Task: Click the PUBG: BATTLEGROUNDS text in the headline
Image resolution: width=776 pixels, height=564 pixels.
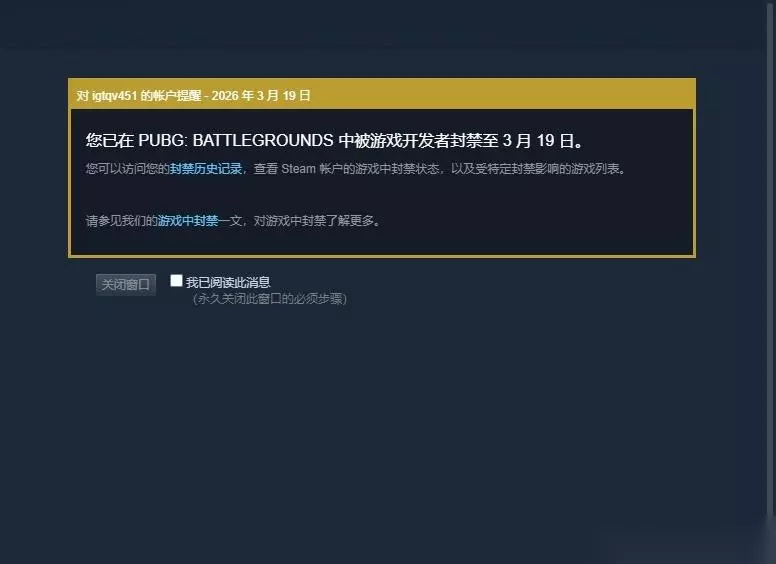Action: (x=236, y=141)
